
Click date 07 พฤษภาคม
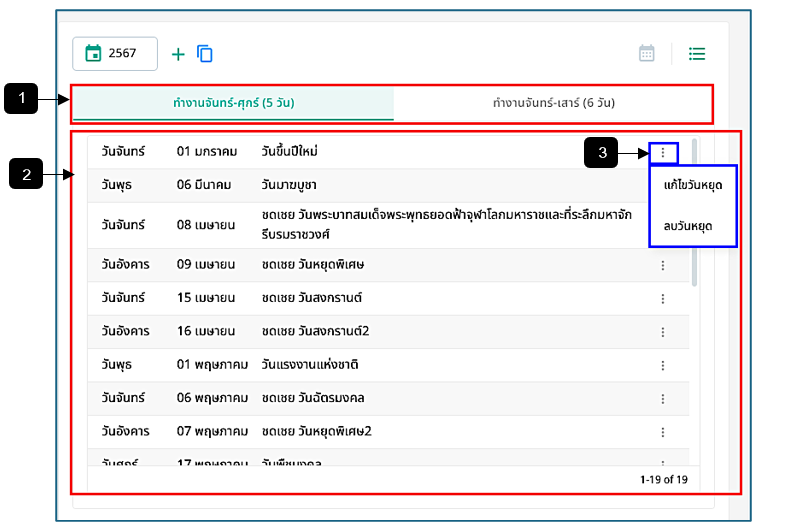pos(212,431)
